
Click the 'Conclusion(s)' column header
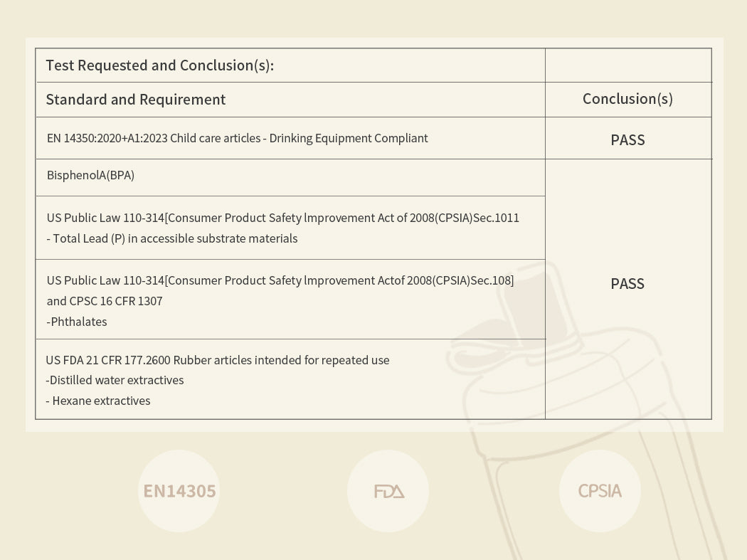[x=627, y=99]
